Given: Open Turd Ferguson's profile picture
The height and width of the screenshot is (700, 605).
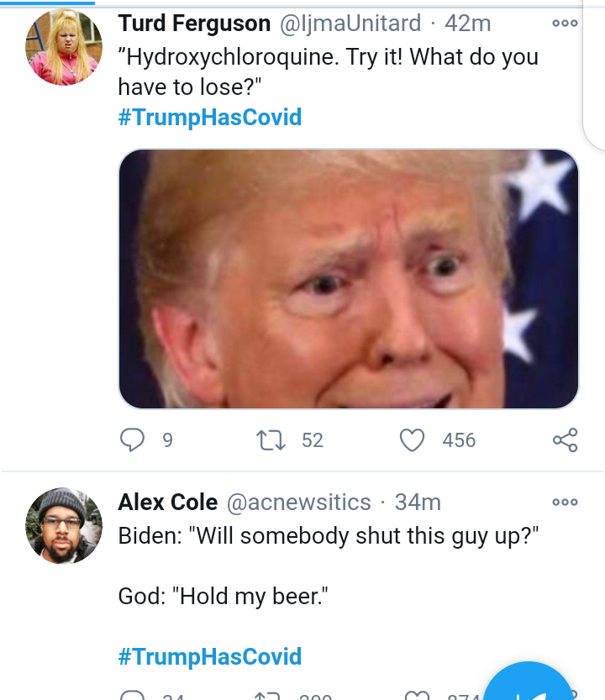Looking at the screenshot, I should tap(65, 48).
